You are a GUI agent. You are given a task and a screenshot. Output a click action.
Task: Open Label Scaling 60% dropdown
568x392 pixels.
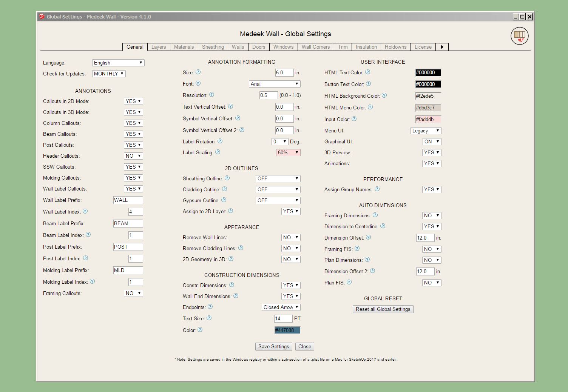tap(288, 152)
